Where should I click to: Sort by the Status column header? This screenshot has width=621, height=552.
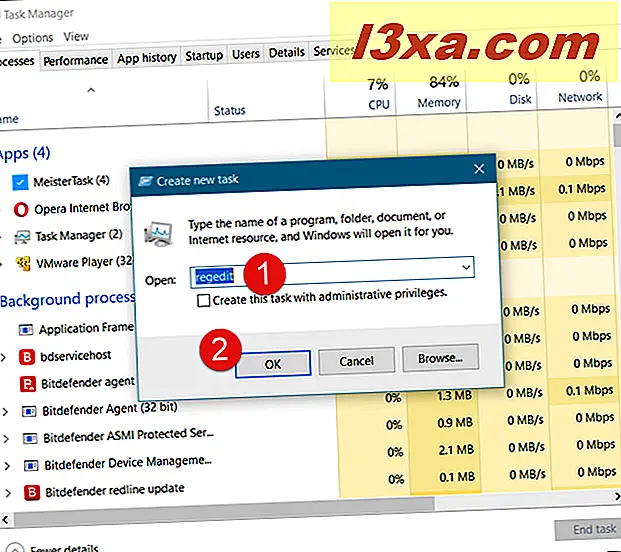tap(230, 110)
